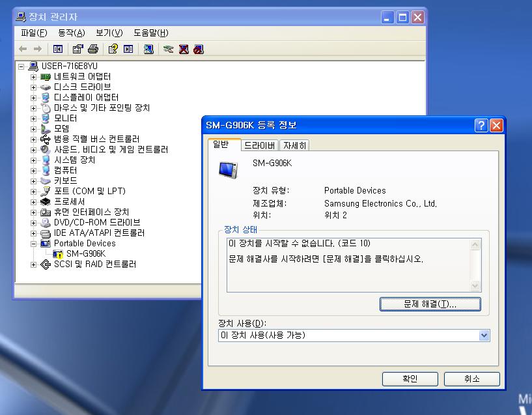
Task: Click the 확인 button
Action: [x=410, y=379]
